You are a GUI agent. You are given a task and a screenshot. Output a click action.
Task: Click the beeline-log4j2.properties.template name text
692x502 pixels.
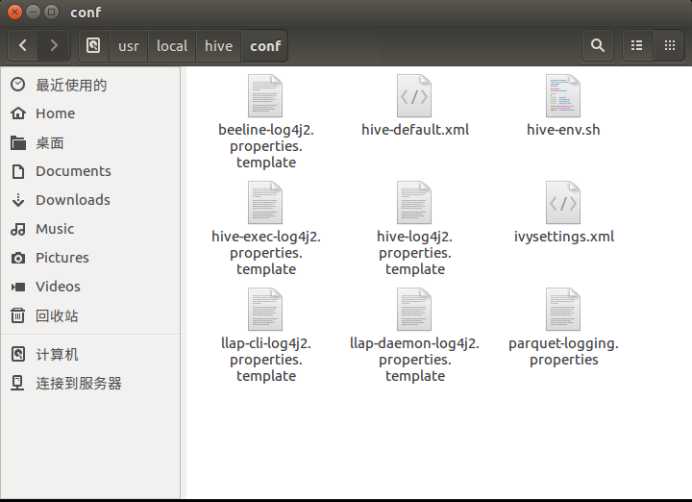tap(266, 146)
